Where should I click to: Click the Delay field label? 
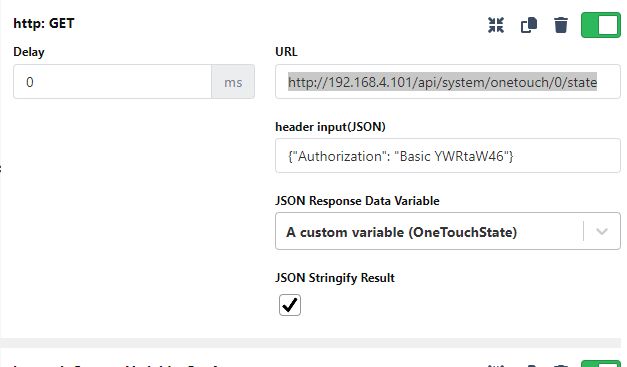click(x=29, y=52)
